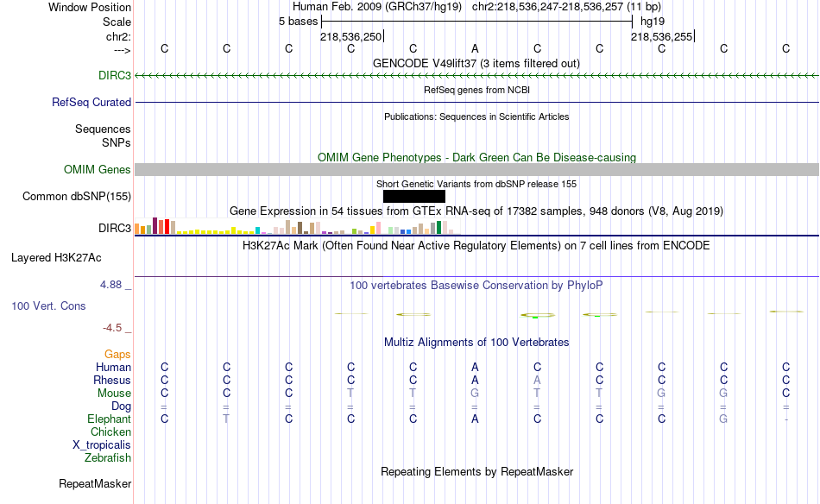
Task: Select the chr2: base position label
Action: [118, 36]
